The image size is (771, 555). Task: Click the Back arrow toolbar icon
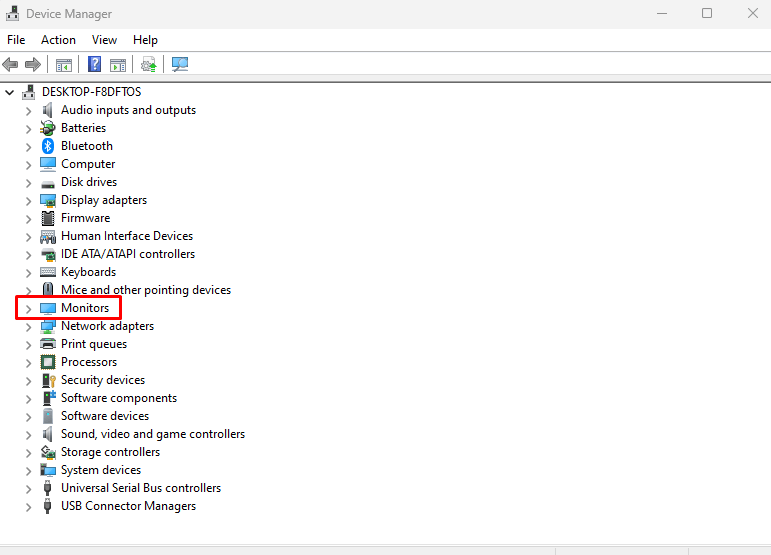[10, 64]
